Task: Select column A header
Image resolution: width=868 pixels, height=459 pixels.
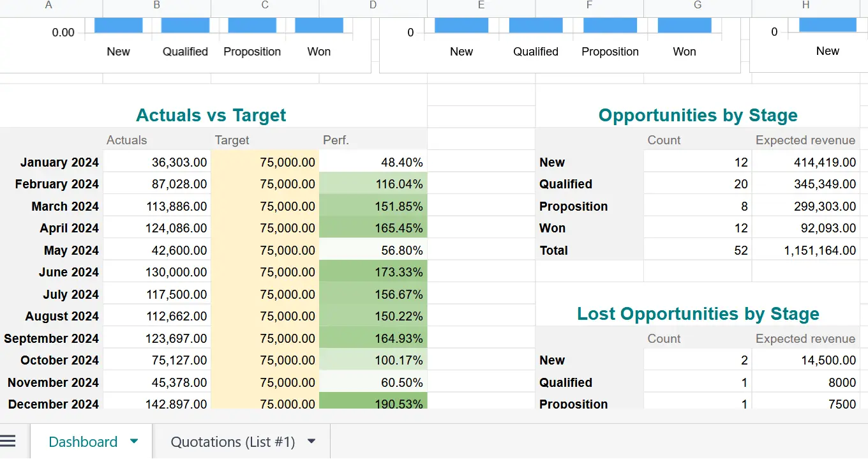Action: click(x=49, y=5)
